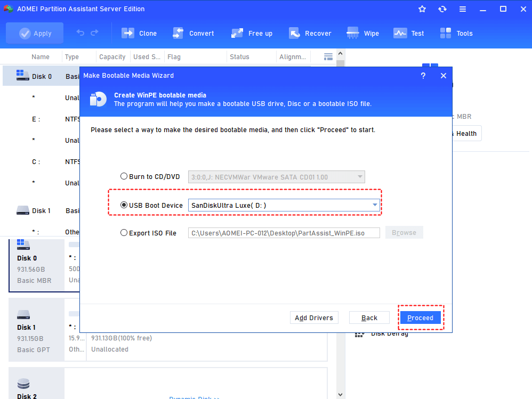Select the Disk 0 931.56GB disk card
532x399 pixels.
coord(37,265)
